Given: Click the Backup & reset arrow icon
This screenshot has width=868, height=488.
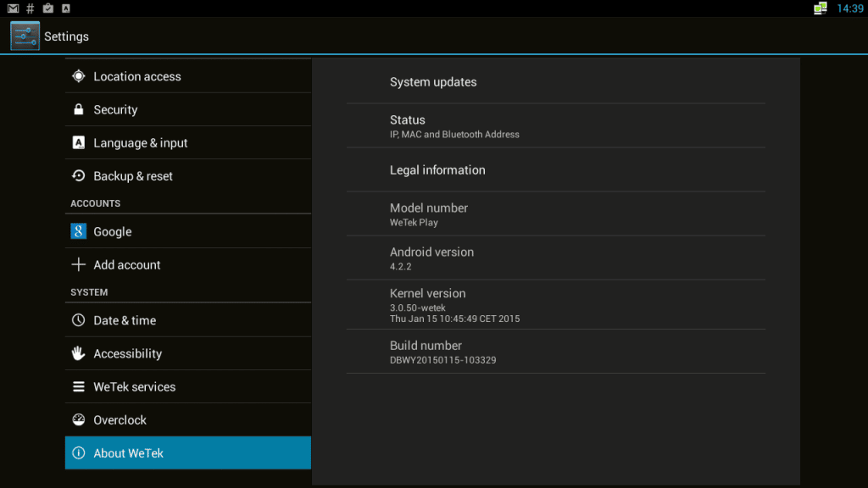Looking at the screenshot, I should (x=79, y=175).
